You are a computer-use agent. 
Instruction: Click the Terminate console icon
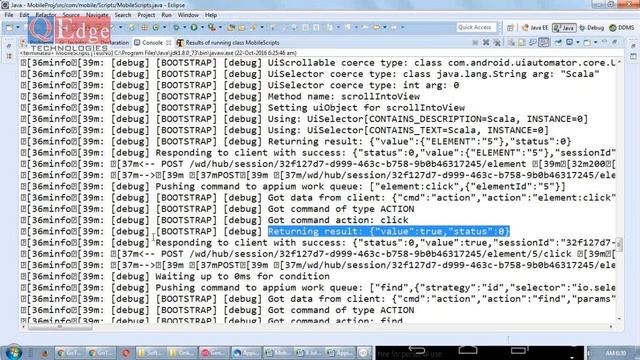point(475,42)
